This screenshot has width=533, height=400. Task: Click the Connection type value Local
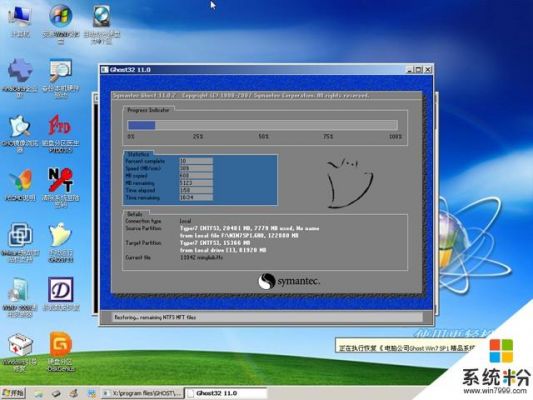[x=185, y=221]
